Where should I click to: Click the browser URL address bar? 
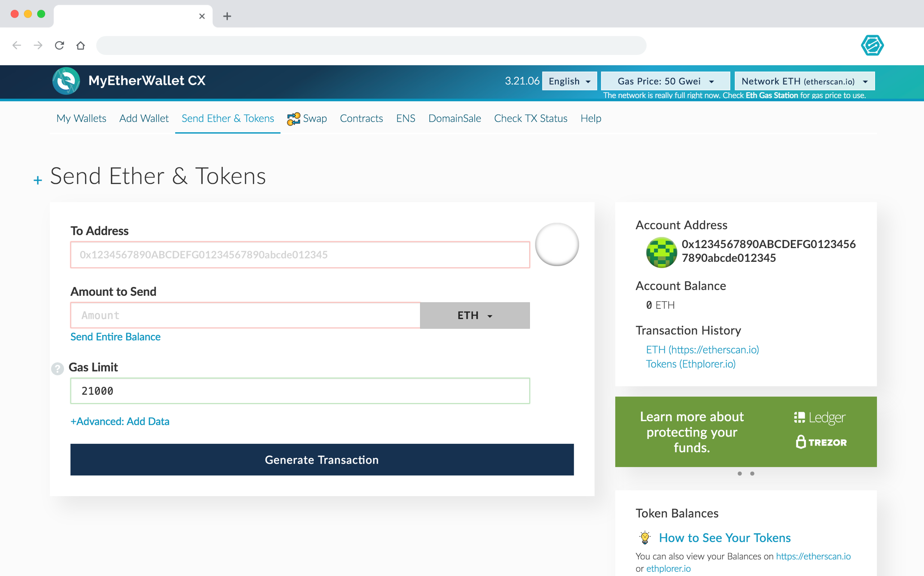coord(371,45)
